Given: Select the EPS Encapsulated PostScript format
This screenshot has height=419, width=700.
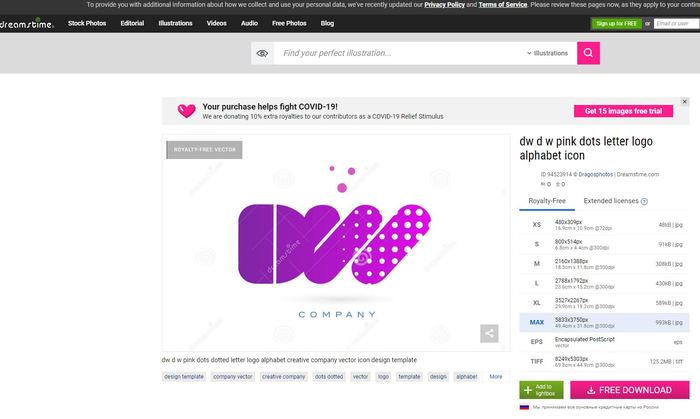Looking at the screenshot, I should (x=604, y=342).
